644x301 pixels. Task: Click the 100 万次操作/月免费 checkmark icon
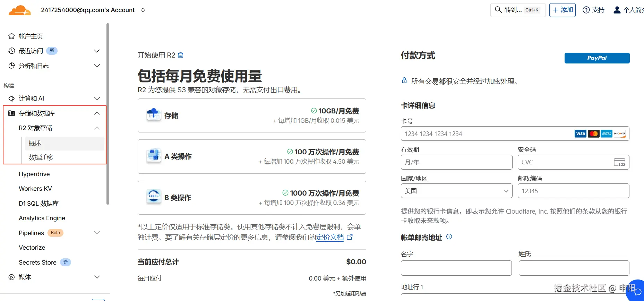coord(290,152)
